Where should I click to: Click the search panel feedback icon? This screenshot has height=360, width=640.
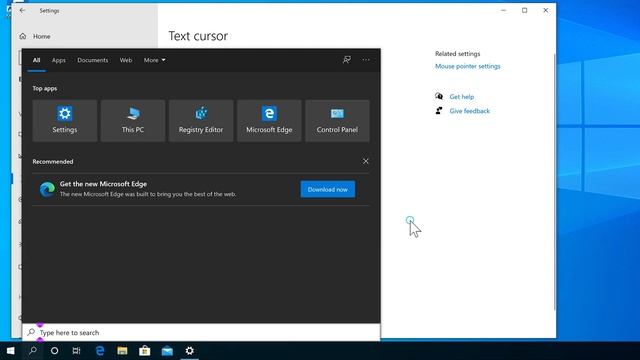(347, 60)
